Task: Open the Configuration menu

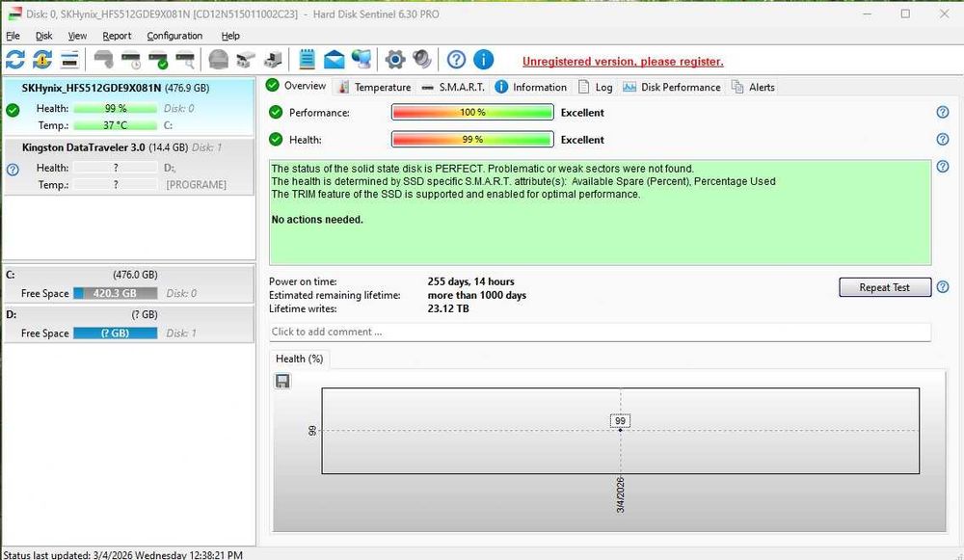Action: click(x=174, y=36)
